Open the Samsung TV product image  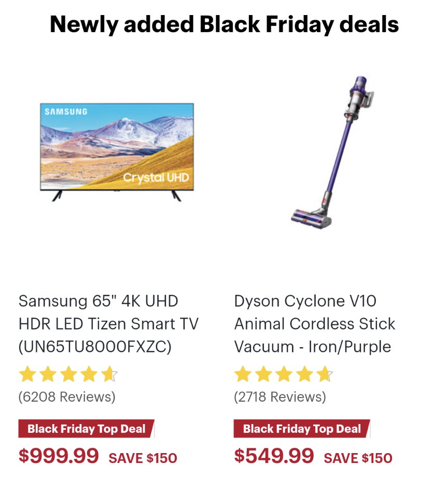(117, 152)
